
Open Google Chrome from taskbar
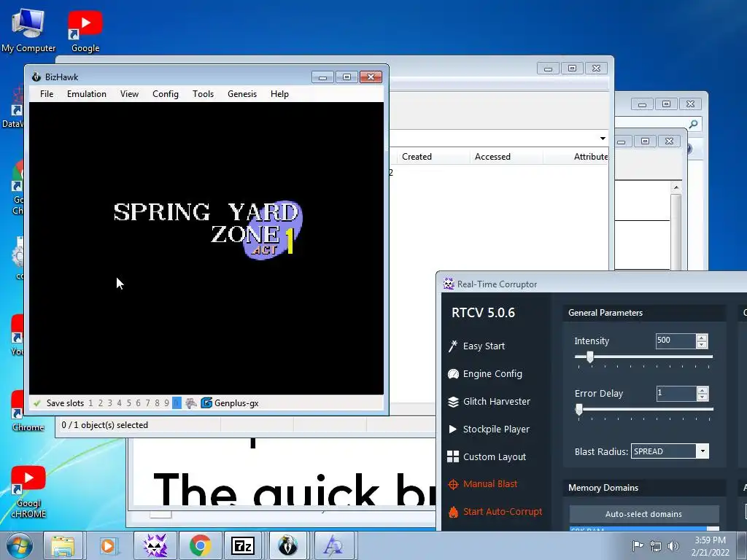click(x=200, y=545)
